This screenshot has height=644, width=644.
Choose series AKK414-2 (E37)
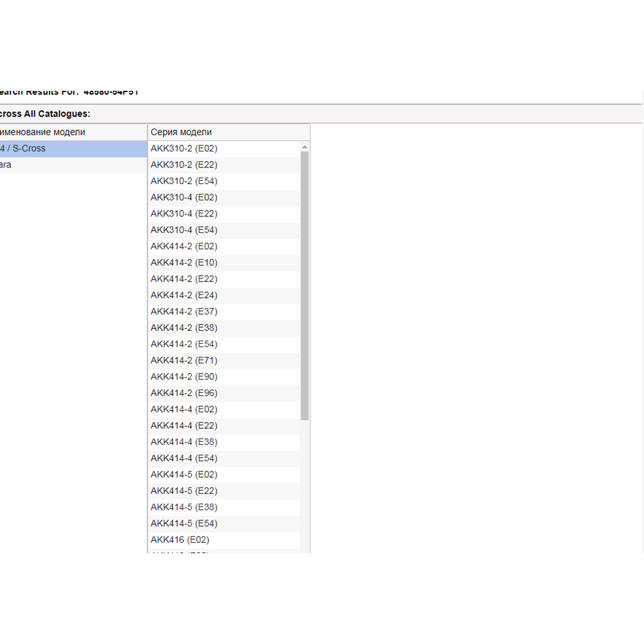184,312
